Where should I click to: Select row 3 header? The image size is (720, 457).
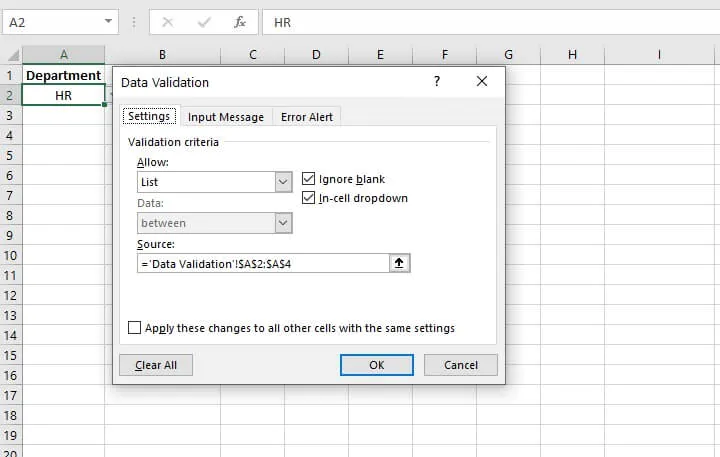click(10, 115)
